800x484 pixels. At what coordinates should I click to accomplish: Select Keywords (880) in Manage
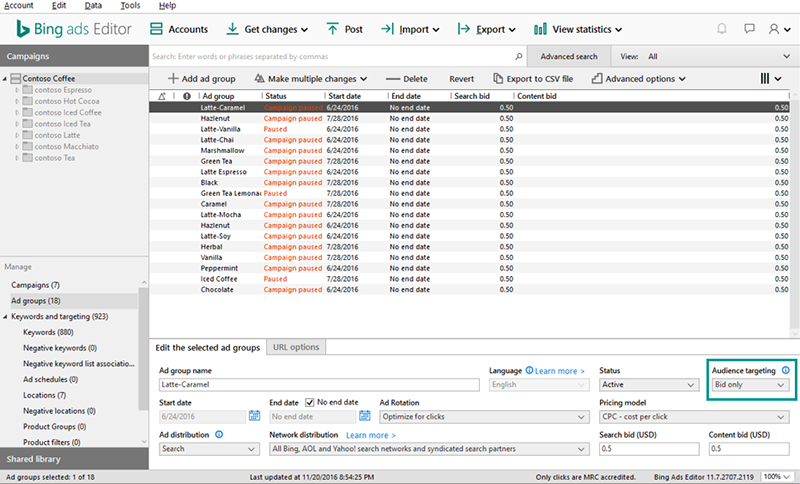coord(48,332)
